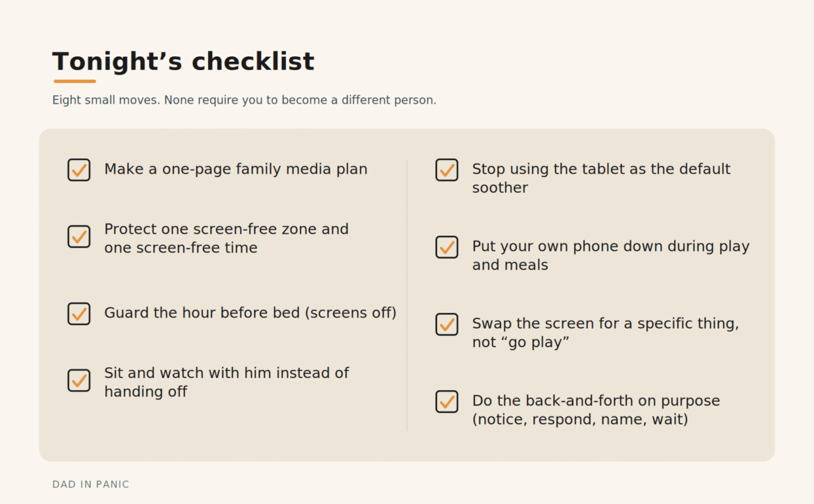Click the Tonight's checklist heading

coord(183,62)
